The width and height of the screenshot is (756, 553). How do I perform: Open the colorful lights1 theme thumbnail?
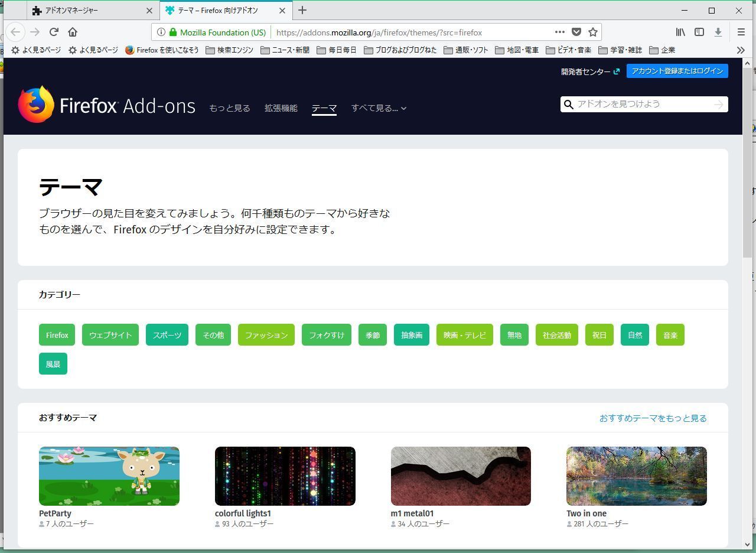285,476
